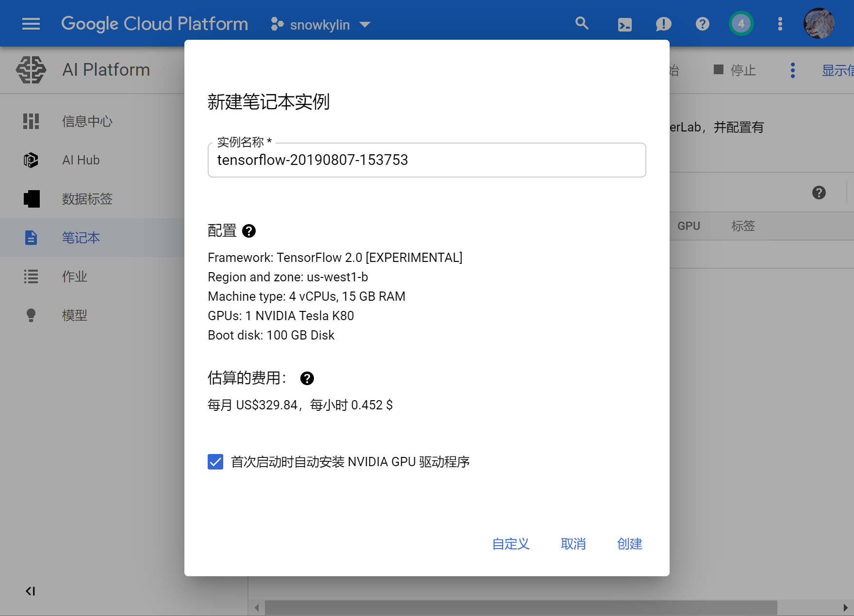Viewport: 854px width, 616px height.
Task: Click the 笔记本 document icon
Action: coord(31,238)
